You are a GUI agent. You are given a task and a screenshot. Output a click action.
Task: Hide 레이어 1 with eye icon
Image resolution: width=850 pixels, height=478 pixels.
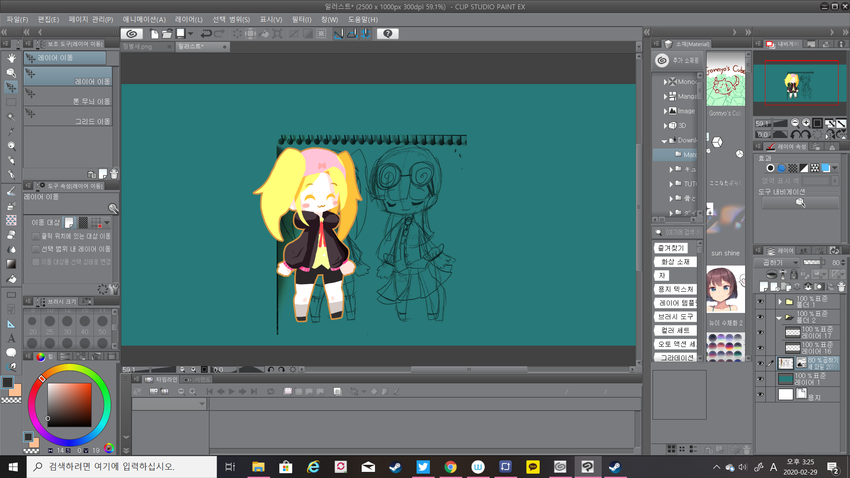761,379
